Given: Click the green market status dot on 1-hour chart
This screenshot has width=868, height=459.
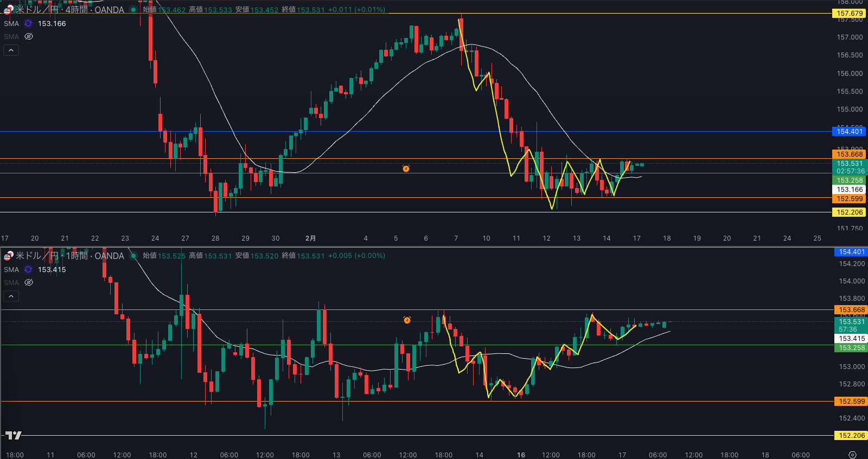Looking at the screenshot, I should coord(133,256).
